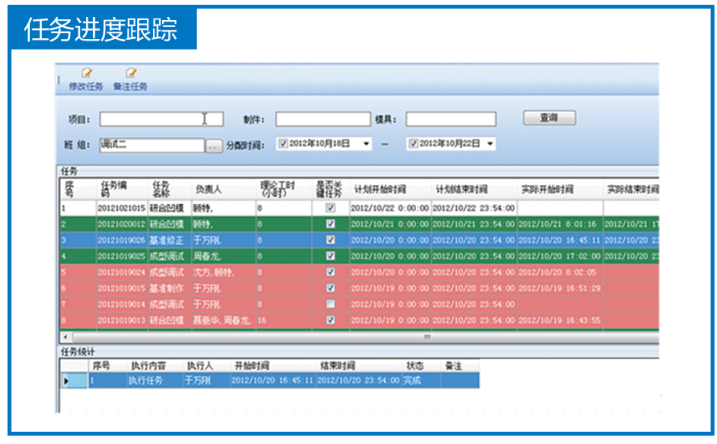Click the horizontal scrollbar thumb of task table

366,337
